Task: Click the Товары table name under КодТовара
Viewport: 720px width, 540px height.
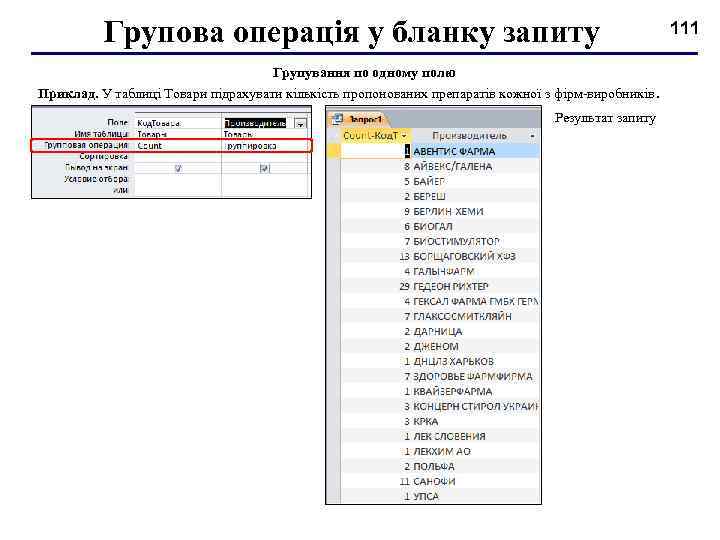Action: pyautogui.click(x=152, y=135)
